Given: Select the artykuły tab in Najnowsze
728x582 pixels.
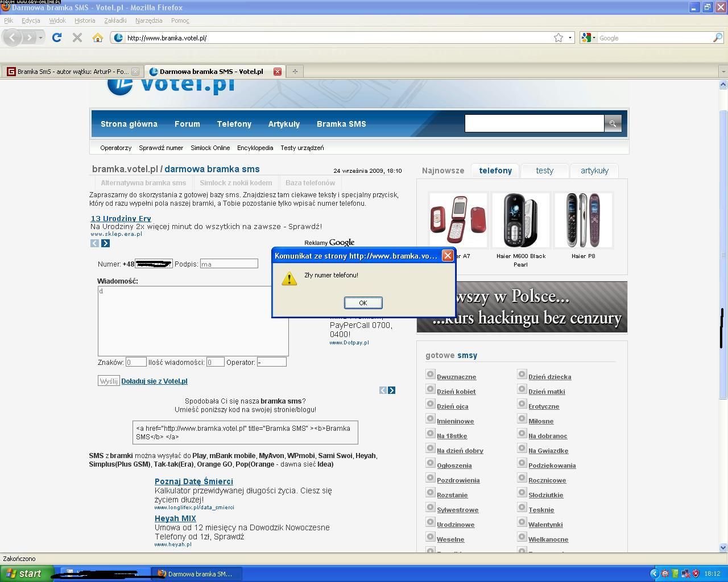Looking at the screenshot, I should (x=594, y=171).
